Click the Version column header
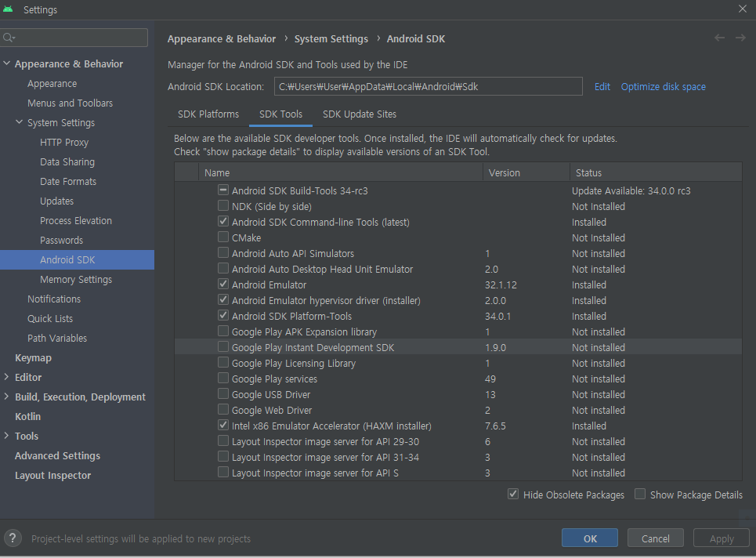The image size is (756, 558). click(526, 172)
